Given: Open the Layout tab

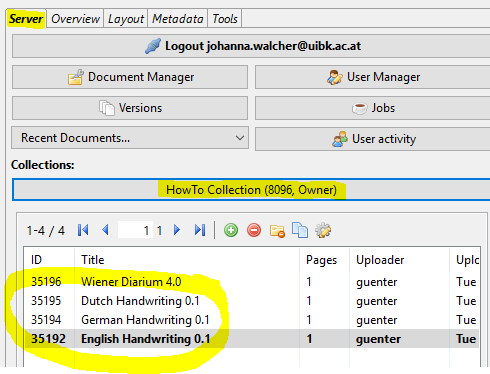Looking at the screenshot, I should tap(126, 19).
